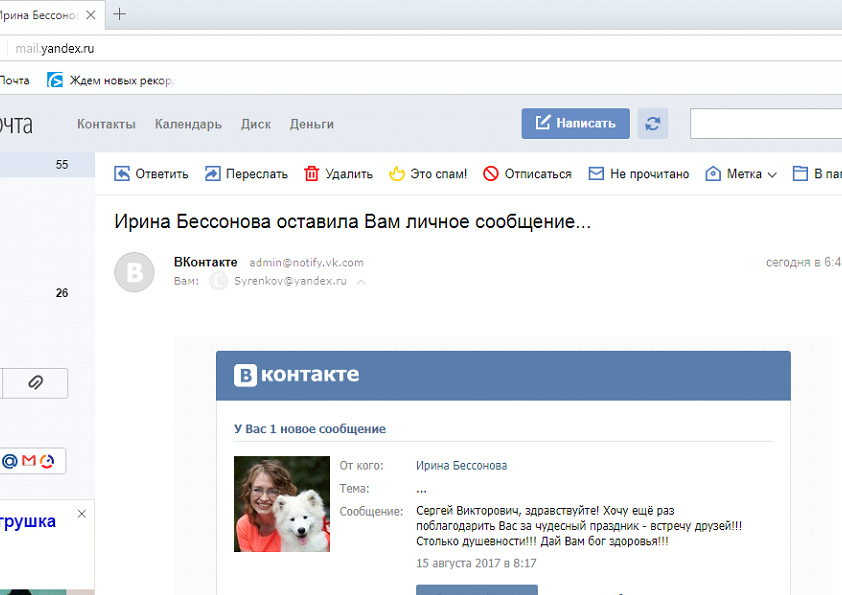The image size is (842, 595).
Task: Refresh the mailbox with the reload icon
Action: tap(652, 124)
